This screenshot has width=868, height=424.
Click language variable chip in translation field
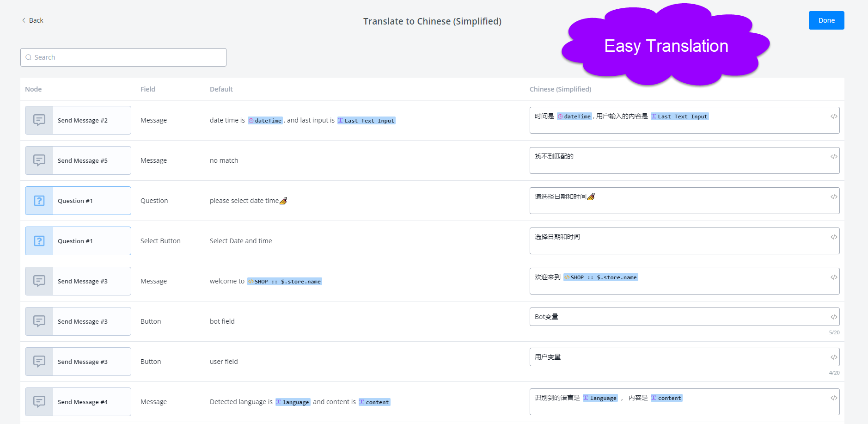[600, 398]
